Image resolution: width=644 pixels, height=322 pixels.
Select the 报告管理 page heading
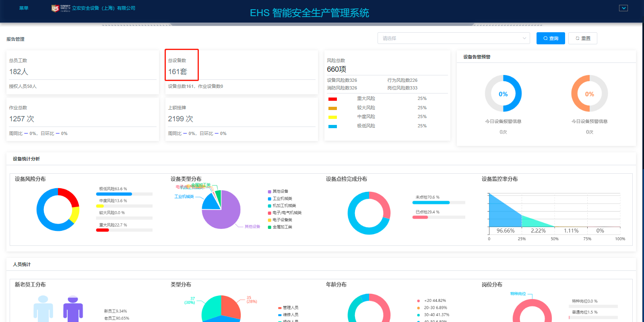[15, 39]
